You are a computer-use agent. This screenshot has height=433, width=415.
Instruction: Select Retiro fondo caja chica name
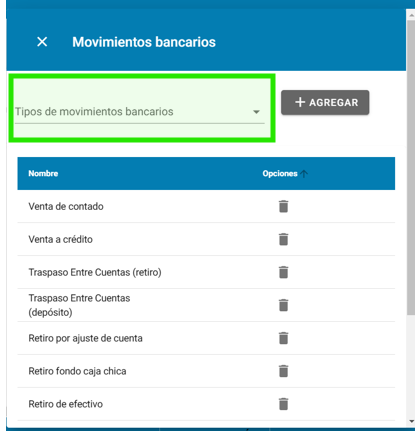(x=77, y=371)
